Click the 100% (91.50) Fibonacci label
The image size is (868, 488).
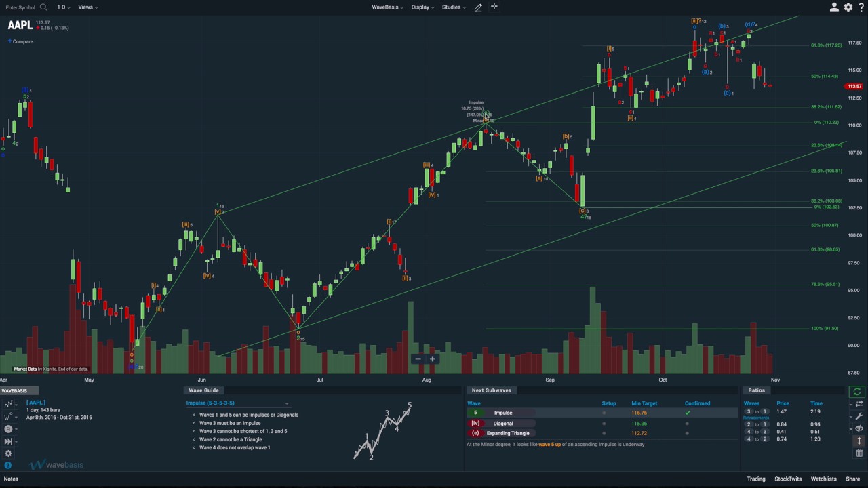pos(825,329)
